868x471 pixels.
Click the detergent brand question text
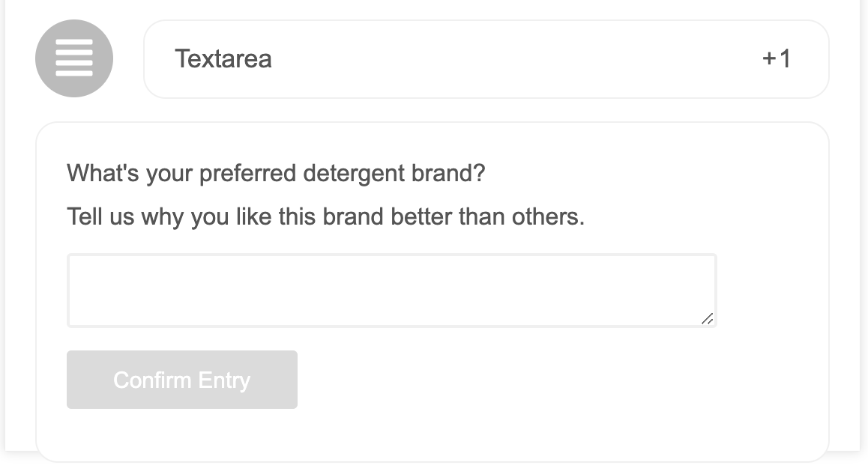pos(276,172)
